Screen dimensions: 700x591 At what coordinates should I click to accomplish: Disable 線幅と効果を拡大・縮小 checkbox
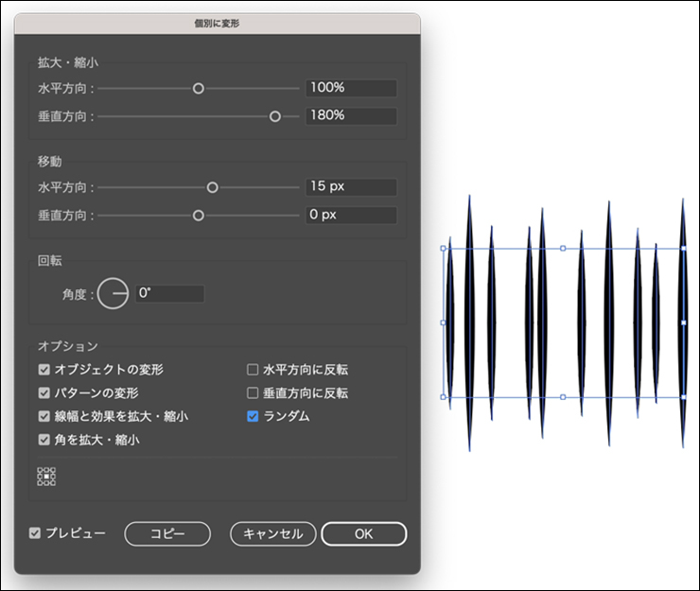pos(44,416)
